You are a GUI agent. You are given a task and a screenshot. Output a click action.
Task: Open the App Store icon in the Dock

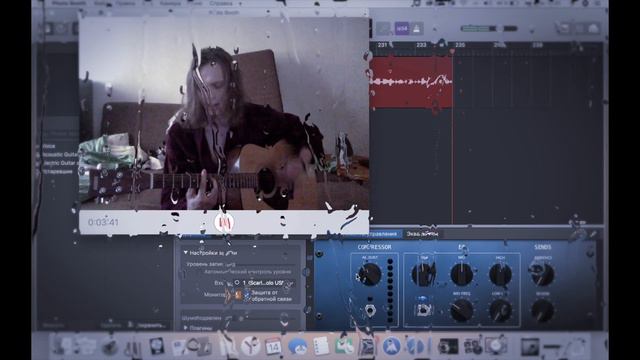(391, 347)
